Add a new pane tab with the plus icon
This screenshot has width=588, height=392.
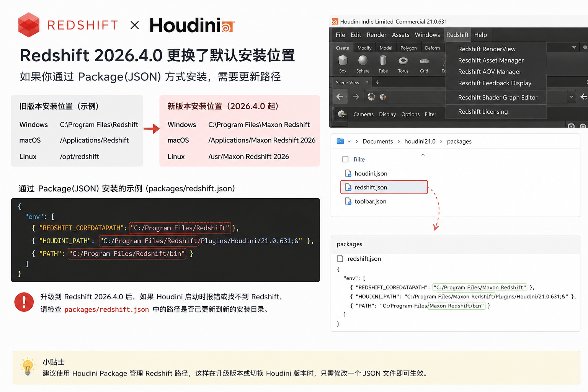(377, 82)
